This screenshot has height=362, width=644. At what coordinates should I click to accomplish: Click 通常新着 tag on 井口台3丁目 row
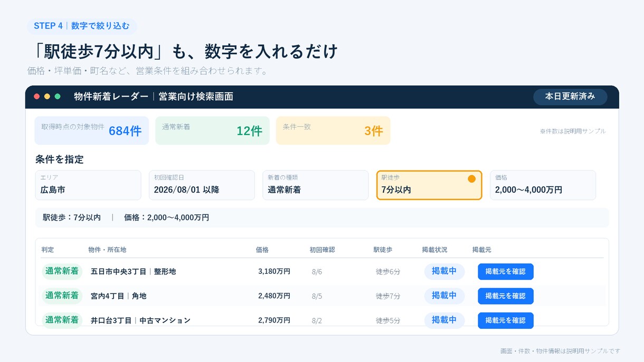click(x=62, y=320)
